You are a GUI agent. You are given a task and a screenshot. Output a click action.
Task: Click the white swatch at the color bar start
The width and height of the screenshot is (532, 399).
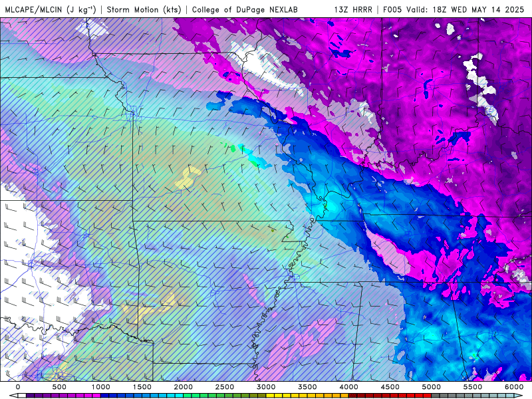pos(22,396)
